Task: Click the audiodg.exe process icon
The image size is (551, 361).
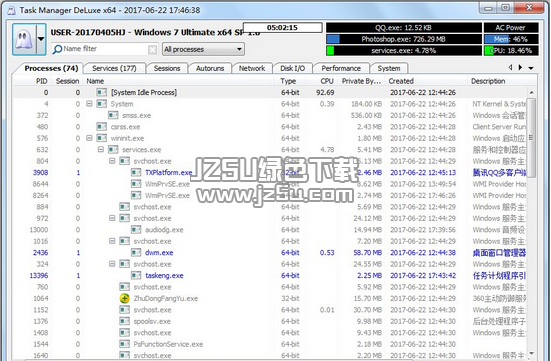Action: click(x=136, y=230)
